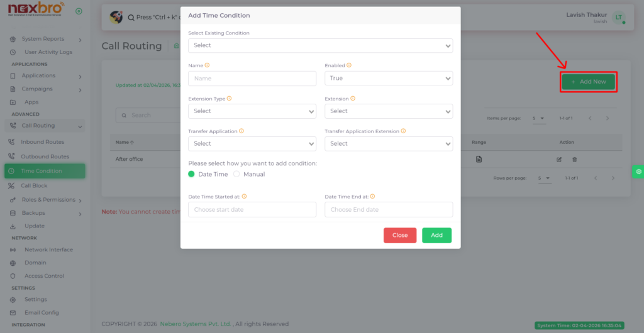Viewport: 644px width, 333px height.
Task: Open the Enabled dropdown showing True
Action: tap(388, 79)
